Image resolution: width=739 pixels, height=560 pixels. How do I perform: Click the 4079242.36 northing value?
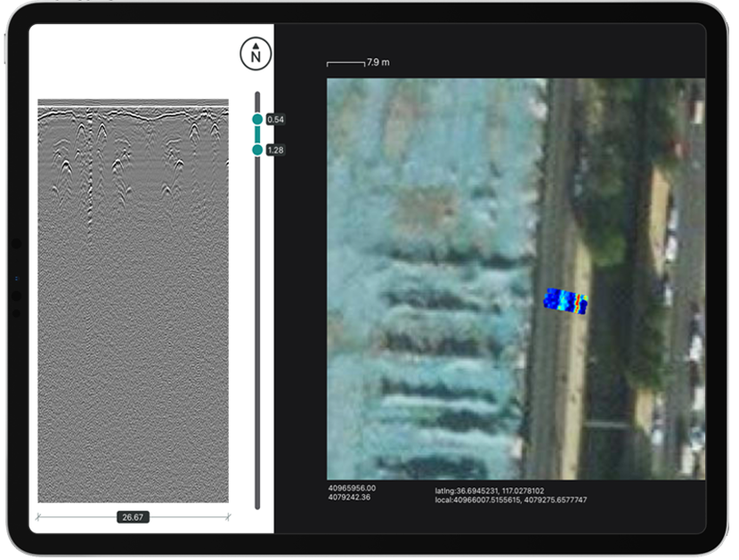[349, 498]
